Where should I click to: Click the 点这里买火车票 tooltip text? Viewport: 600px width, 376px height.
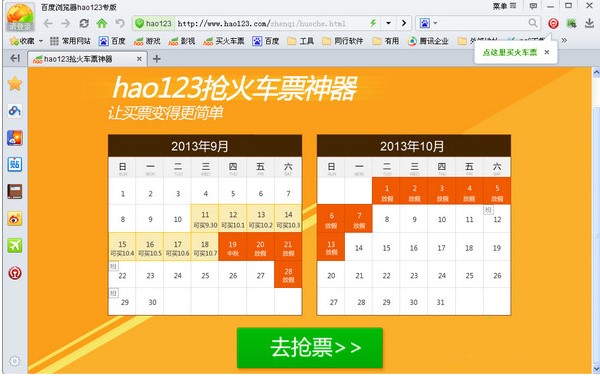pyautogui.click(x=509, y=53)
